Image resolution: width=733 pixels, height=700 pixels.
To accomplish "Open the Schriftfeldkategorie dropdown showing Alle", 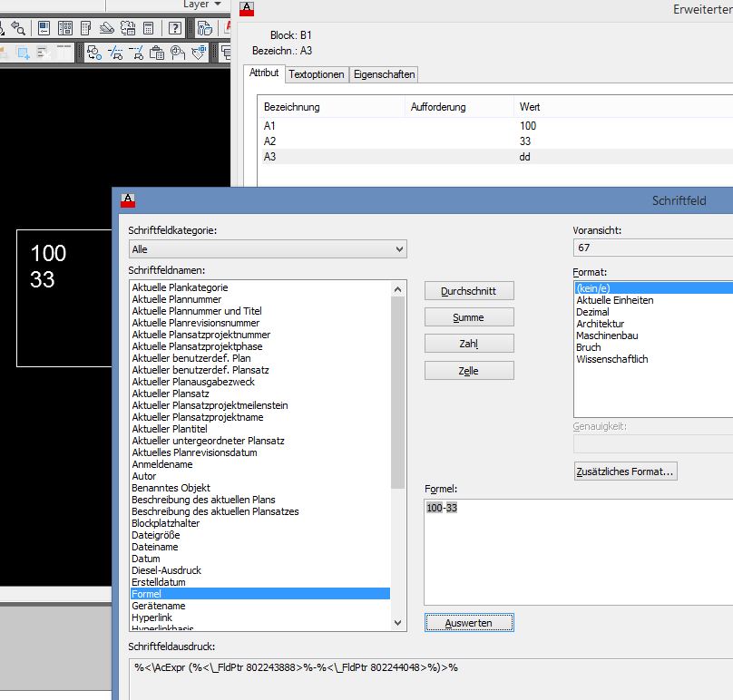I will point(263,248).
